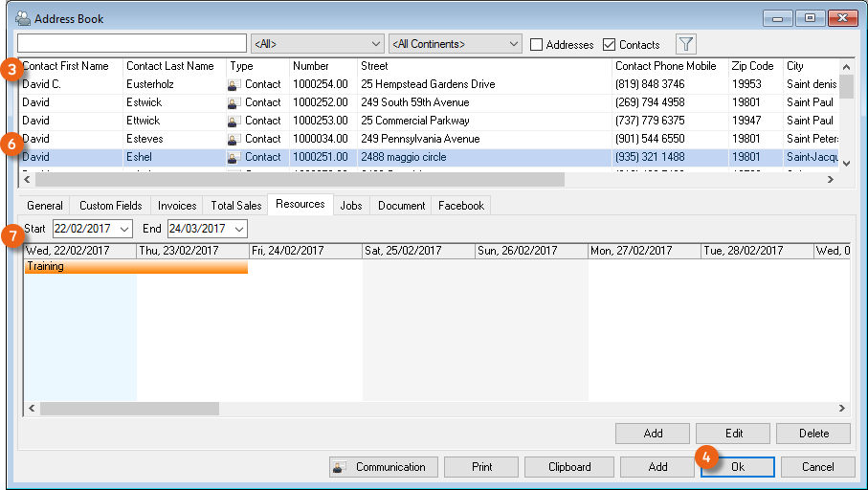The width and height of the screenshot is (868, 490).
Task: Click the Address Book title bar icon
Action: pos(22,18)
